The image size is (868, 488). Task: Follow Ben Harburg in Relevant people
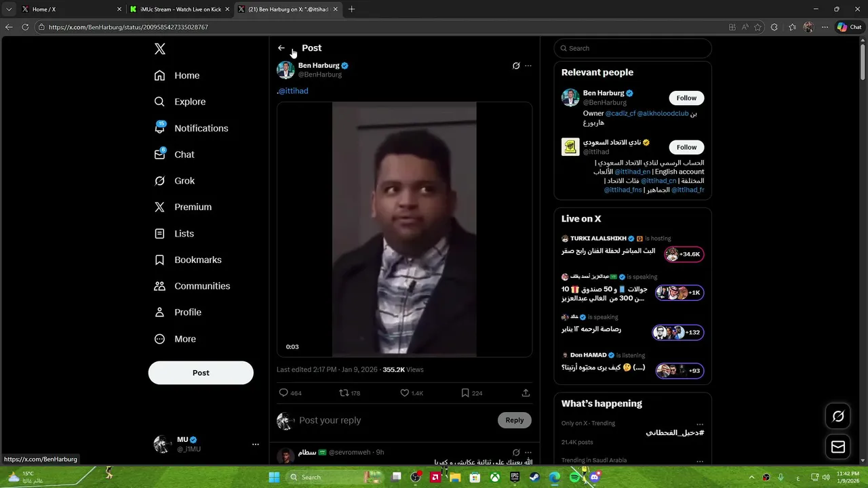[x=686, y=98]
